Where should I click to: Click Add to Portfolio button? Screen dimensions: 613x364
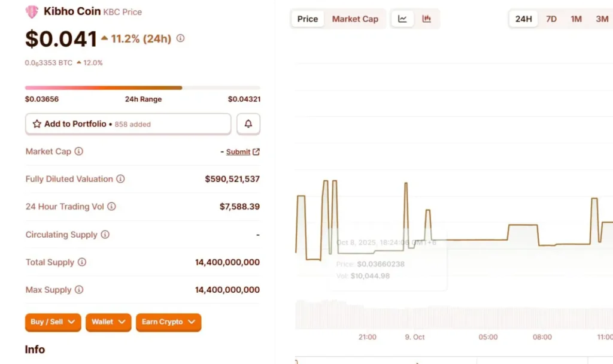(128, 124)
